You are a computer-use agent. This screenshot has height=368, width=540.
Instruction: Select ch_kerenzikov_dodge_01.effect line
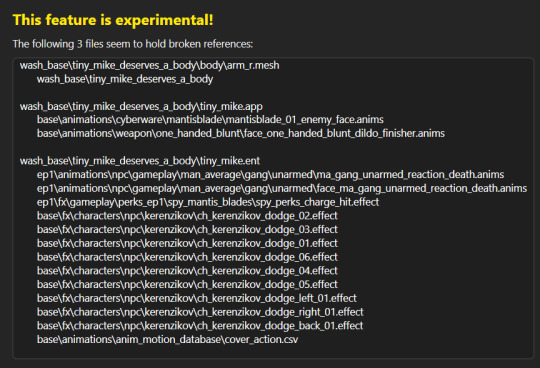tap(187, 243)
